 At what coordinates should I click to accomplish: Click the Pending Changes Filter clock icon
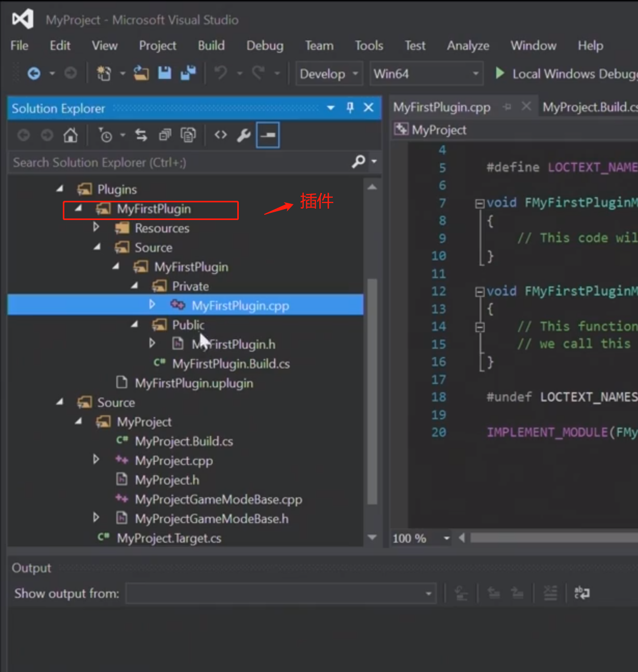105,135
